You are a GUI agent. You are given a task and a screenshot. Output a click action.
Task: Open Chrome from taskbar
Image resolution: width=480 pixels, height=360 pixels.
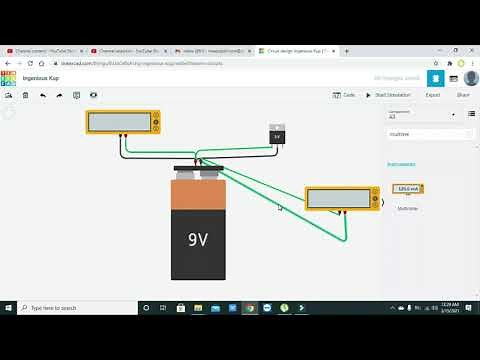pyautogui.click(x=250, y=308)
